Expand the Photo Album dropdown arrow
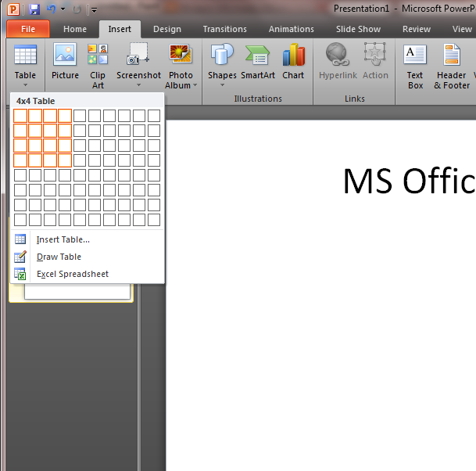476x471 pixels. click(x=195, y=85)
